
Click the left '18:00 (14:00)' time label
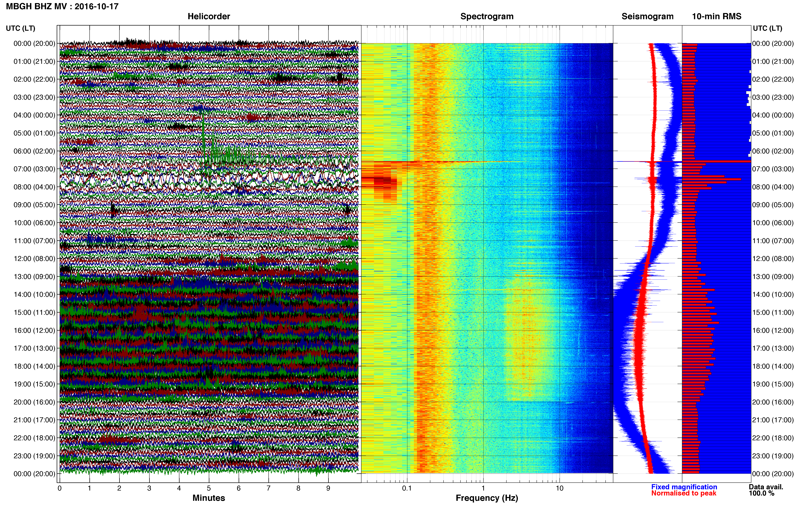click(x=34, y=366)
